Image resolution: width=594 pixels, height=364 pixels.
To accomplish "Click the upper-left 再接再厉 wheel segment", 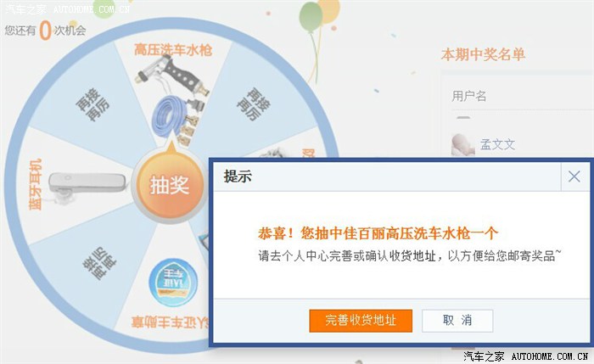I will pyautogui.click(x=92, y=105).
